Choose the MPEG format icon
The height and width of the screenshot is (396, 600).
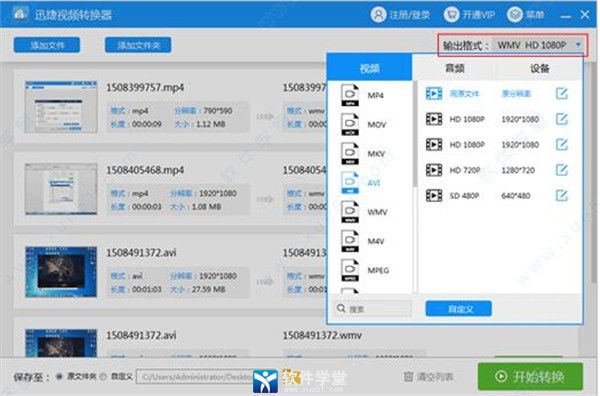(350, 270)
